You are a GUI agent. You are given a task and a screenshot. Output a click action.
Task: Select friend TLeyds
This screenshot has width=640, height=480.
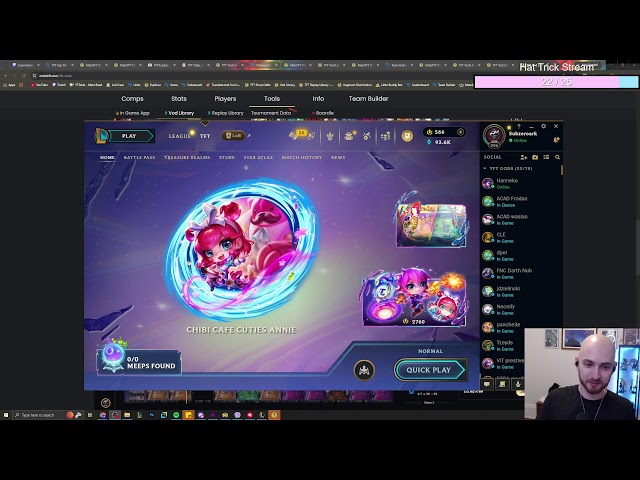(503, 345)
